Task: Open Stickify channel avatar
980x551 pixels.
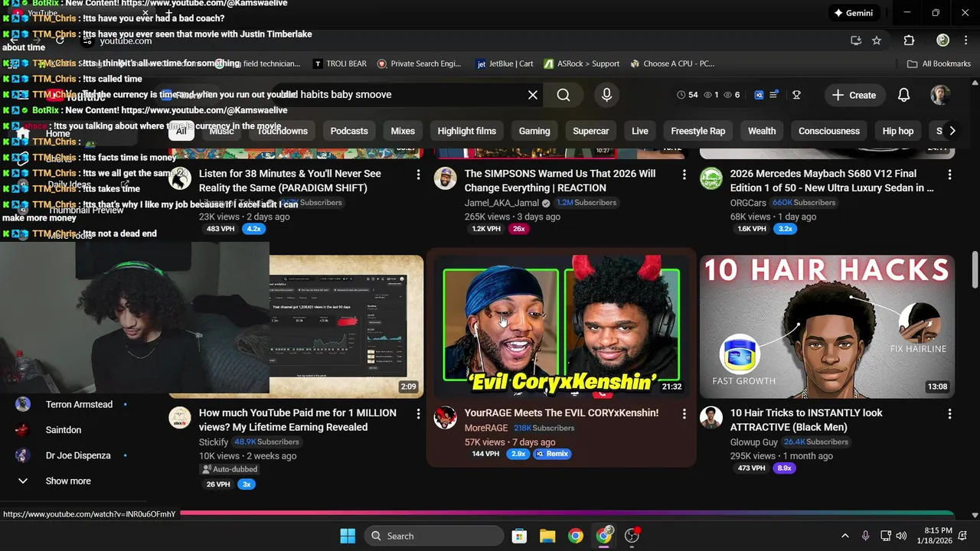Action: coord(180,417)
